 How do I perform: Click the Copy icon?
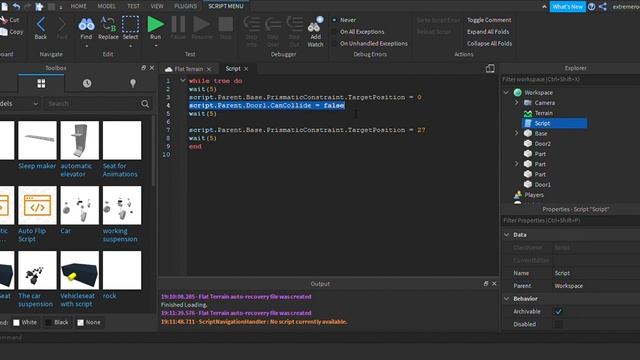[x=4, y=31]
